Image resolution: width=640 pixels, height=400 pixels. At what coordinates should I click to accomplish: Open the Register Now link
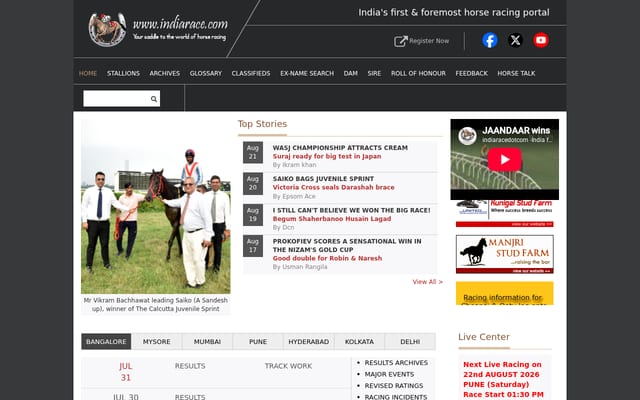429,41
